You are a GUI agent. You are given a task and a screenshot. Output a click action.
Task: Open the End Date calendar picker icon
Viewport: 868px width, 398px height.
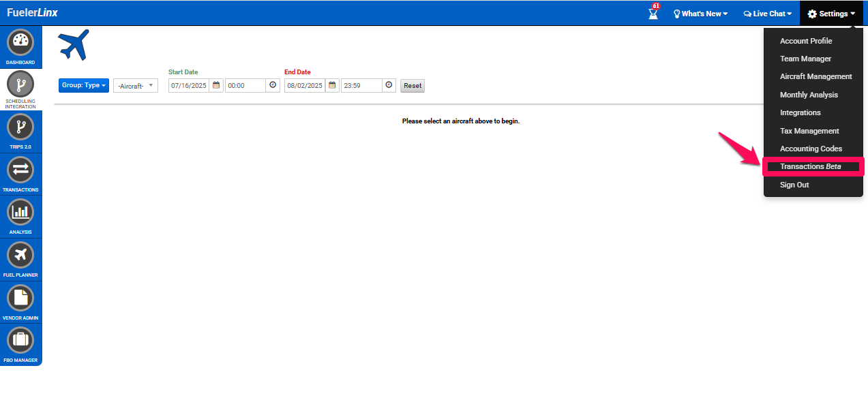332,85
